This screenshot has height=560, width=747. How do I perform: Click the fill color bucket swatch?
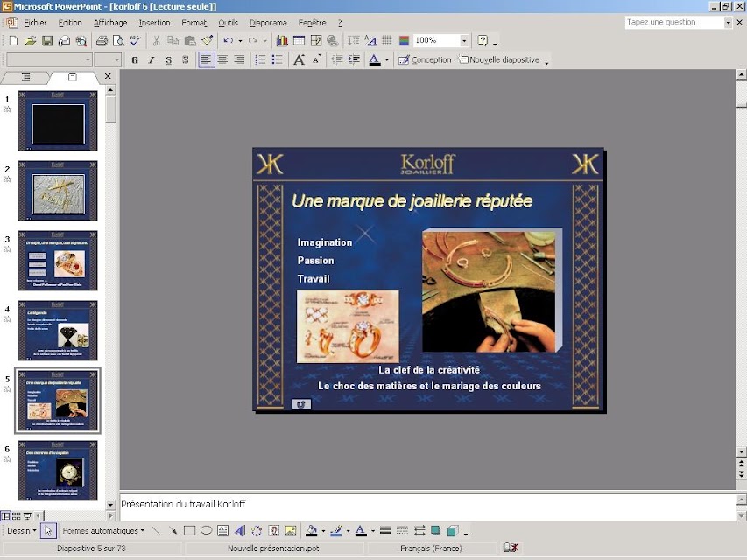[311, 530]
